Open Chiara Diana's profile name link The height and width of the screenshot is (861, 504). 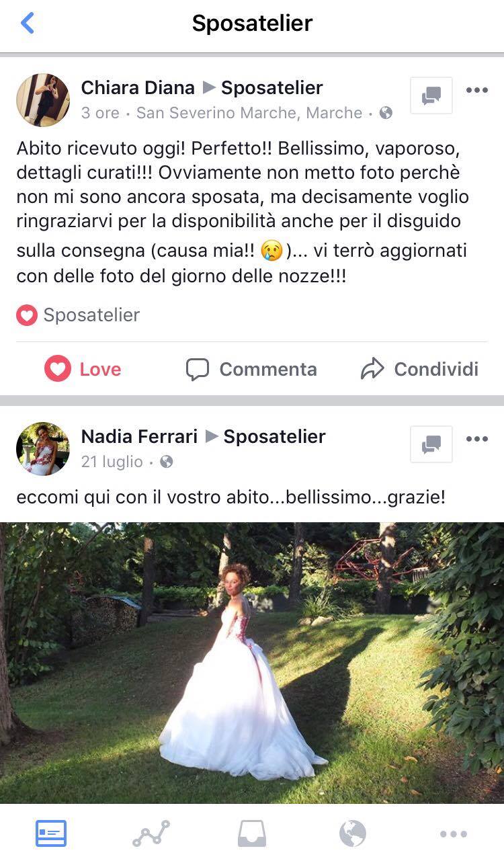(x=138, y=87)
